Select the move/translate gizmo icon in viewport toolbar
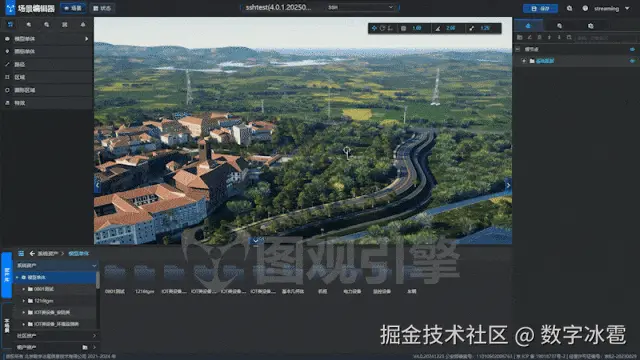This screenshot has width=640, height=360. click(x=374, y=28)
